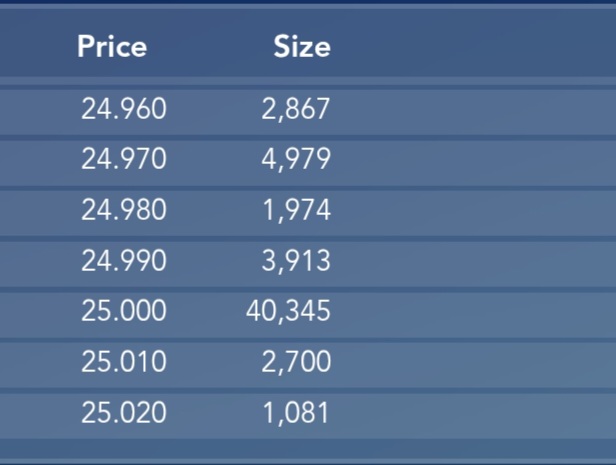Click the Size column header
This screenshot has height=465, width=616.
302,46
